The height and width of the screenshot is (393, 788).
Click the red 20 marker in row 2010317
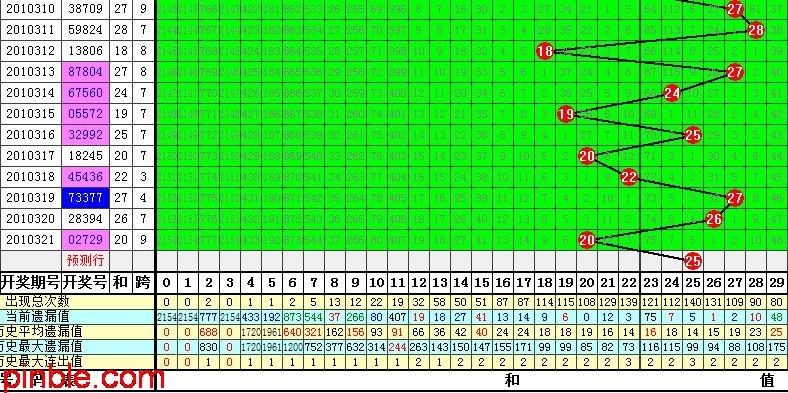click(x=587, y=156)
